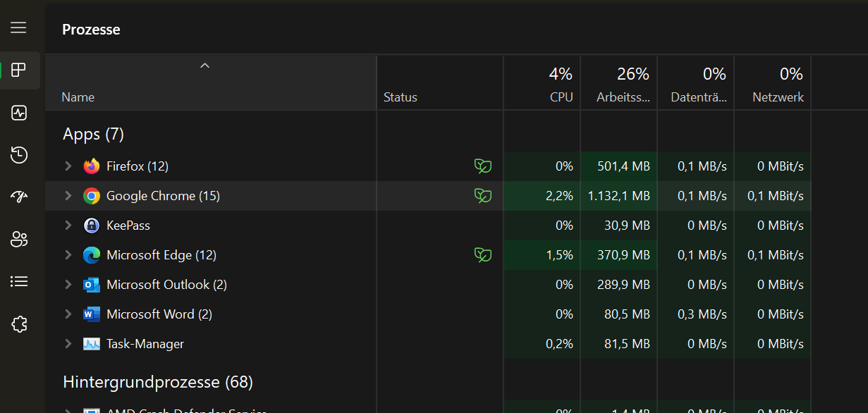The width and height of the screenshot is (868, 413).
Task: Click Word's 80,5 MB memory value
Action: (x=627, y=314)
